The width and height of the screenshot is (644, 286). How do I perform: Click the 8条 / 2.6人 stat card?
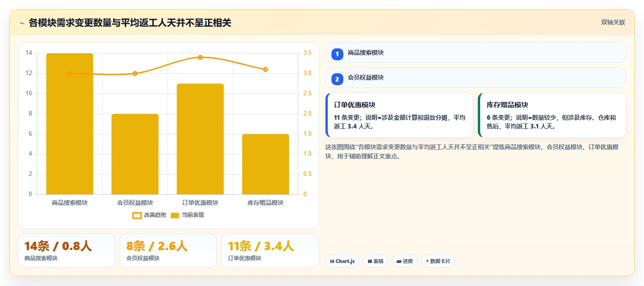(x=168, y=251)
